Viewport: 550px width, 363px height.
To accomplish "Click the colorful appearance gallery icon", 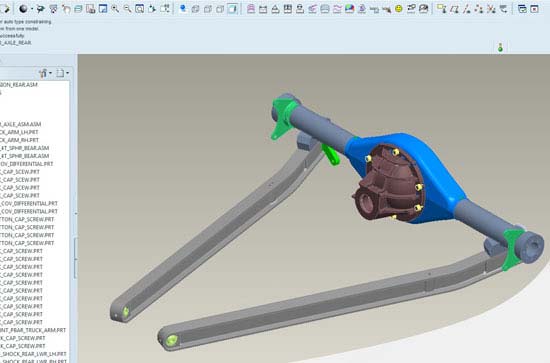I will (x=349, y=9).
